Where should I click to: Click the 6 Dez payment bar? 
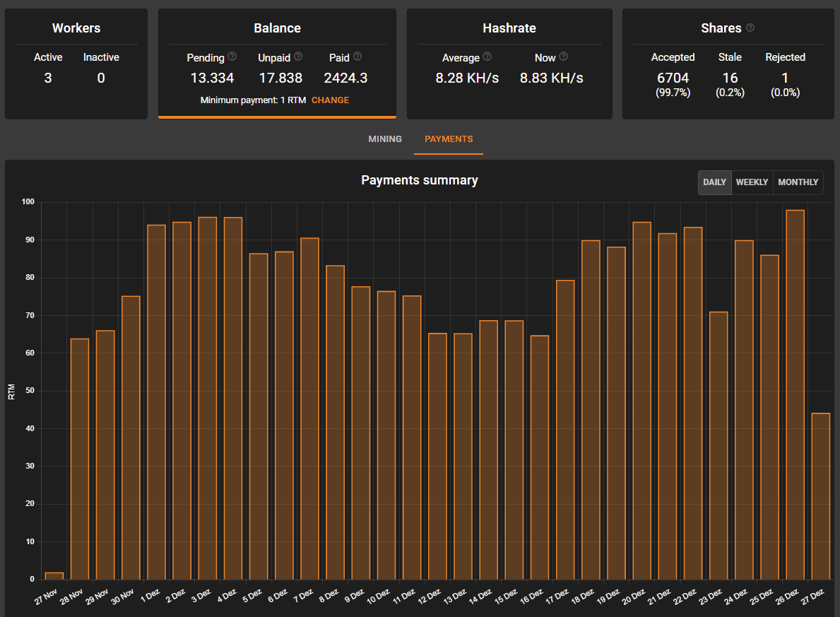click(x=284, y=416)
